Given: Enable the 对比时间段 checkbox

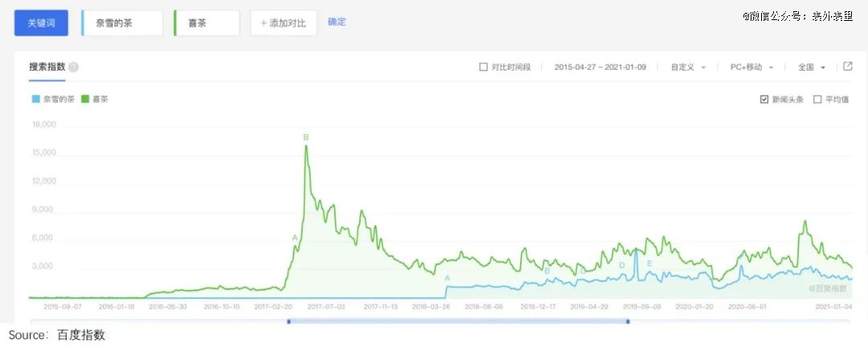Looking at the screenshot, I should point(483,67).
